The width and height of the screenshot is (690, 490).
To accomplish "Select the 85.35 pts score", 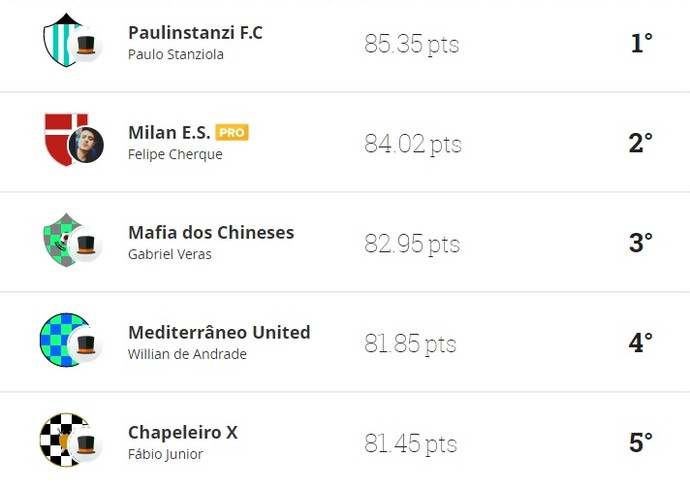I will (412, 44).
